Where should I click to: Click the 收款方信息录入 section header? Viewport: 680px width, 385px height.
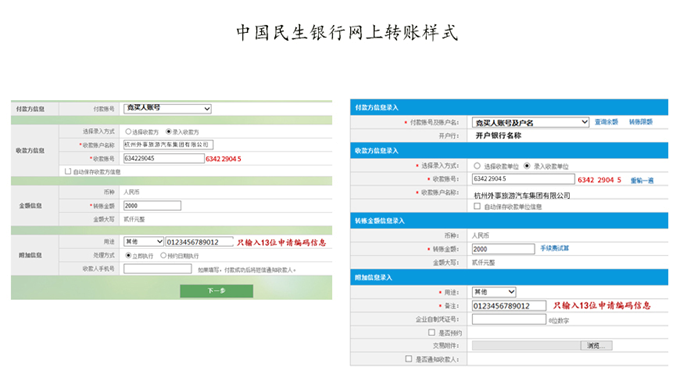coord(509,151)
